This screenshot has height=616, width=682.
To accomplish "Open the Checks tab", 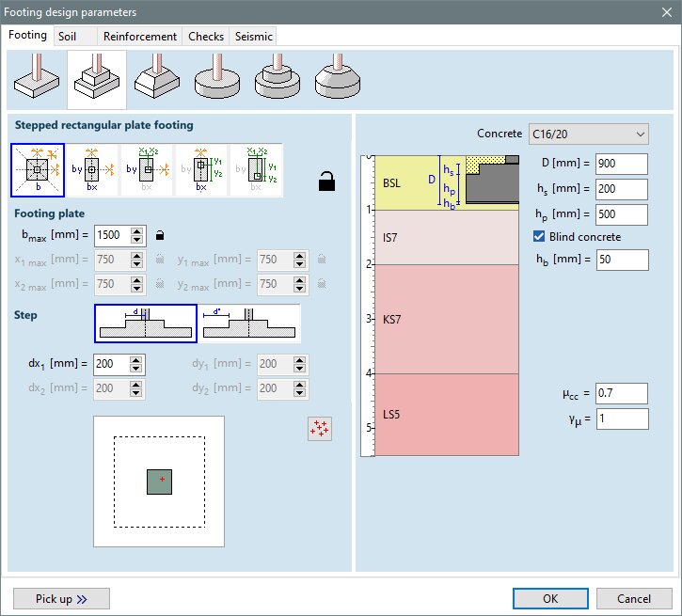I will point(206,37).
